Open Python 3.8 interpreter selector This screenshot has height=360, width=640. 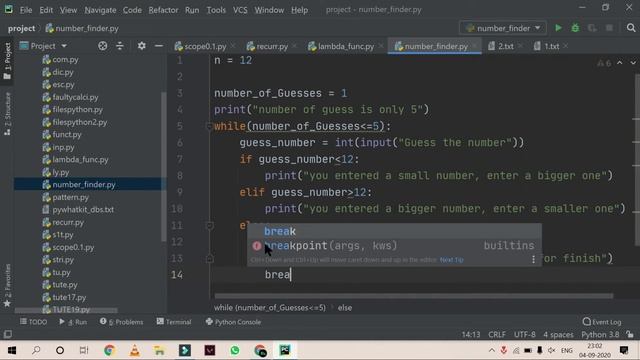[x=600, y=334]
